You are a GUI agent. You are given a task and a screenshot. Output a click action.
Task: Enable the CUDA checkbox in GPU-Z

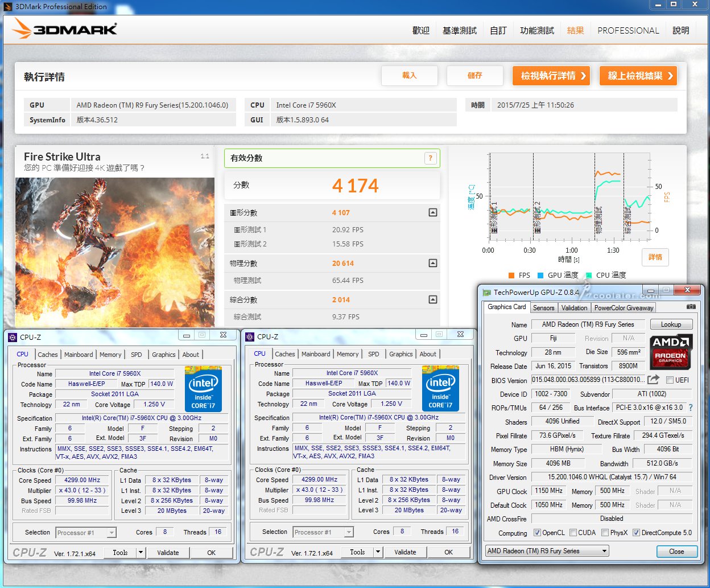(x=573, y=533)
